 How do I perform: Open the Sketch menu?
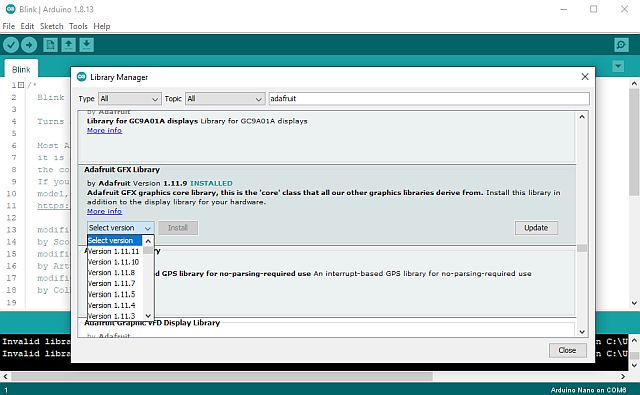click(51, 26)
